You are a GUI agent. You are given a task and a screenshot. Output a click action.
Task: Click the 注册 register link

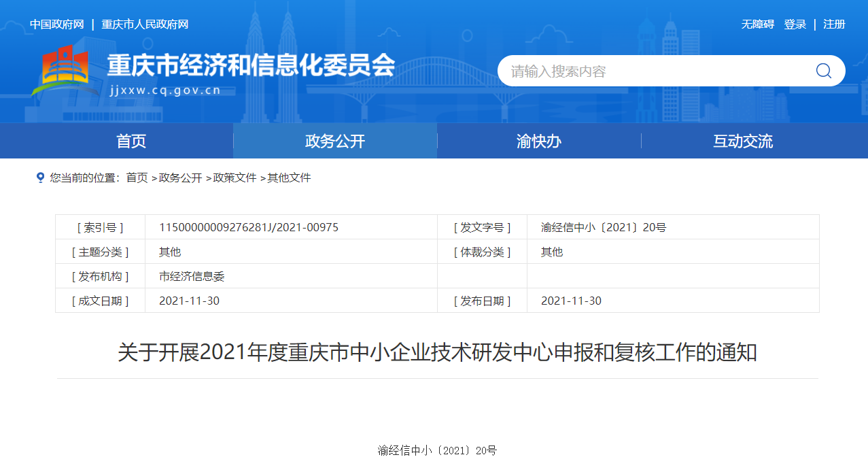(834, 24)
